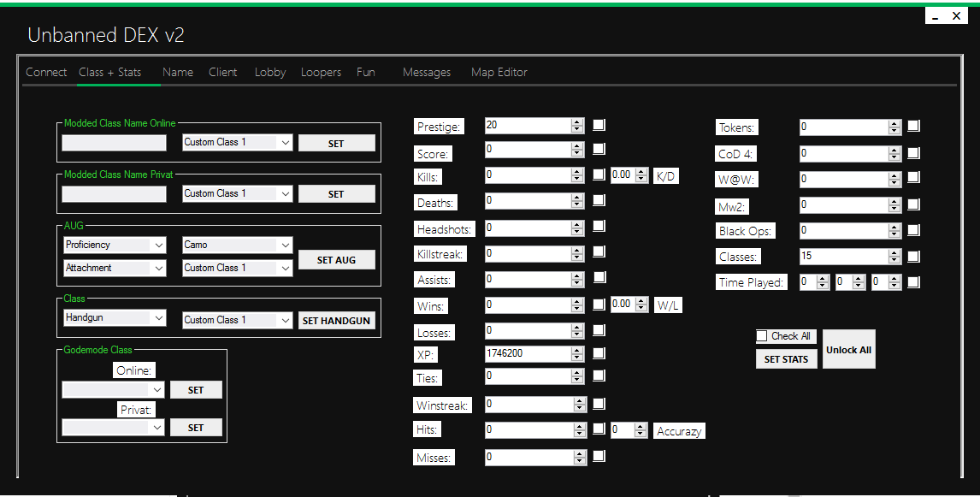Tick the checkbox next to Prestige
The height and width of the screenshot is (497, 980).
pos(599,125)
